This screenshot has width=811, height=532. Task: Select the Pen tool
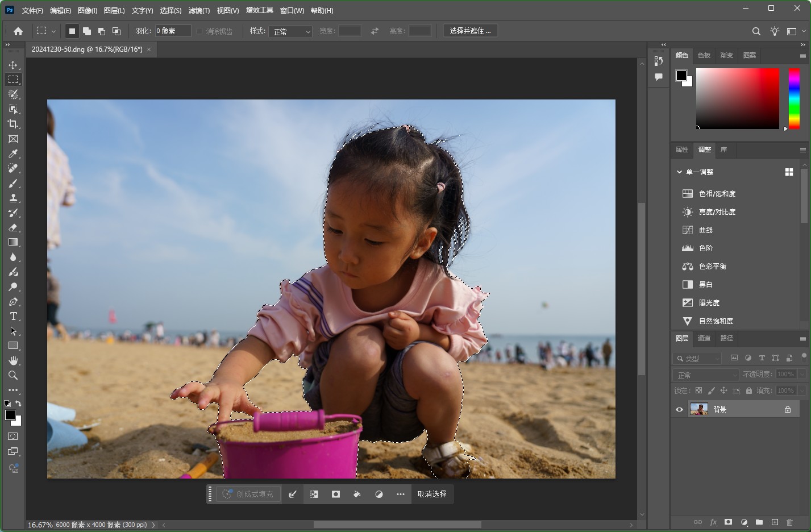pos(13,301)
